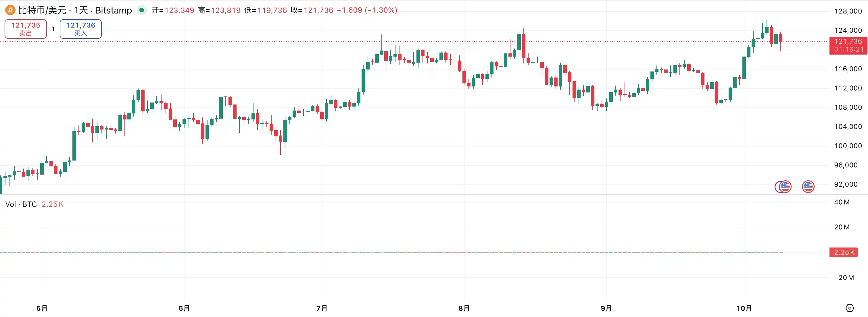Click the Vol · BTC indicator legend
This screenshot has height=317, width=868.
(21, 204)
